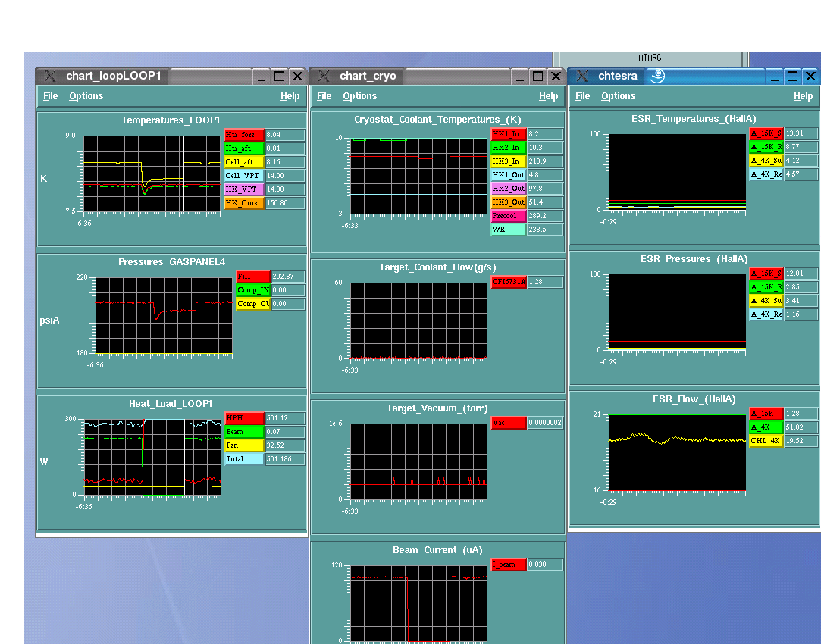Click the X icon in chart_loopLOOP1 title bar

click(x=50, y=76)
